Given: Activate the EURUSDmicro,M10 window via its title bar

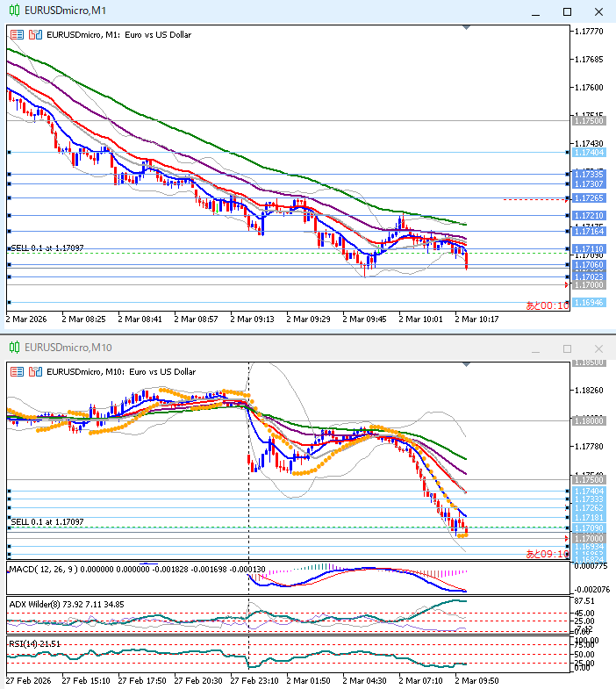Looking at the screenshot, I should [263, 348].
